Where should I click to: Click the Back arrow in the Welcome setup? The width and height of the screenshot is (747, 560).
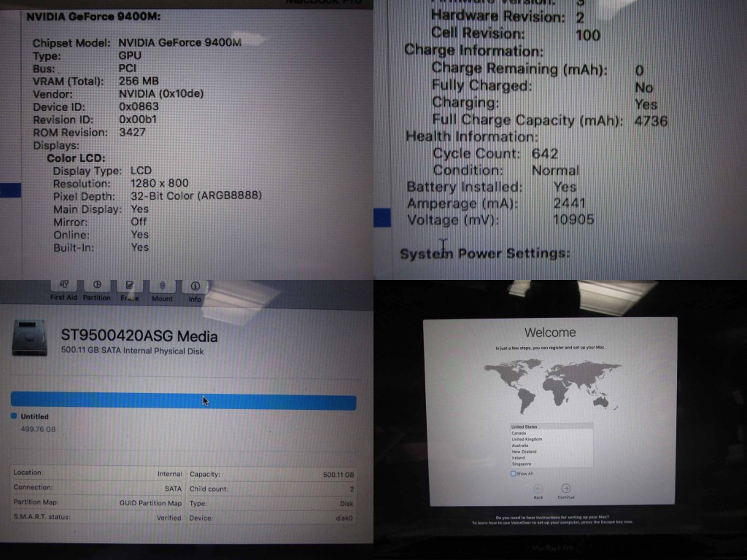538,489
